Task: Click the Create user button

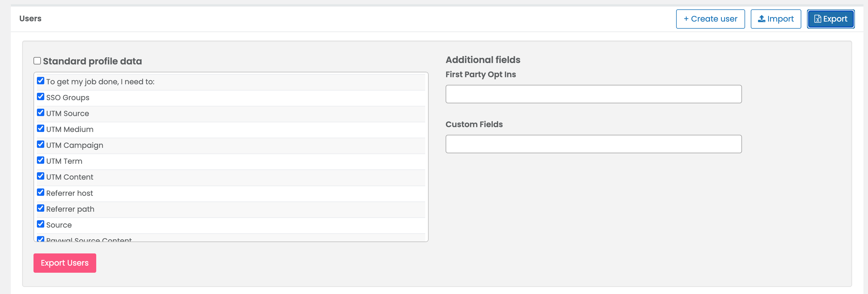Action: [710, 19]
